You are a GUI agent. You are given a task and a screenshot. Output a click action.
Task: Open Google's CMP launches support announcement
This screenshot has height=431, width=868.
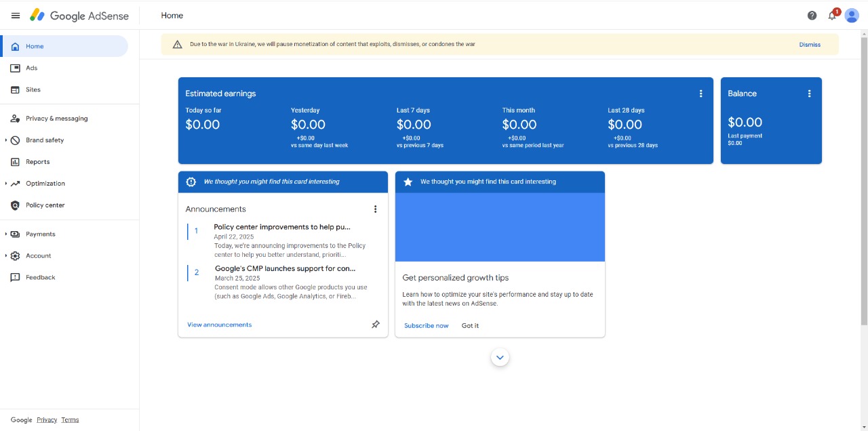coord(285,268)
